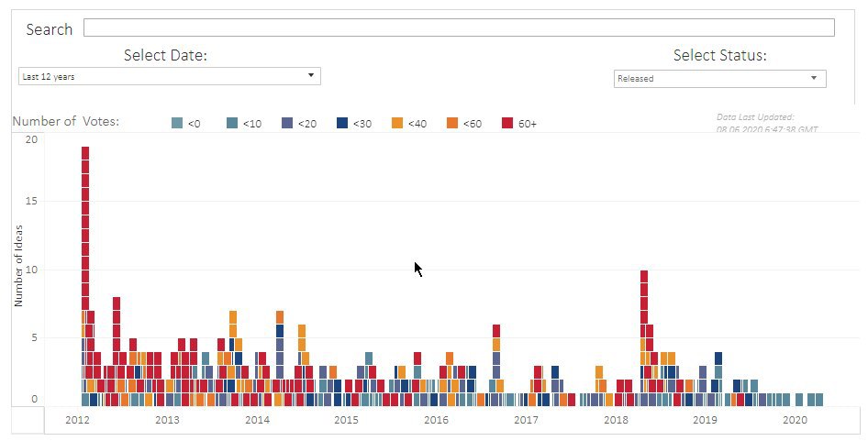
Task: Click the 2019 axis label
Action: point(705,420)
